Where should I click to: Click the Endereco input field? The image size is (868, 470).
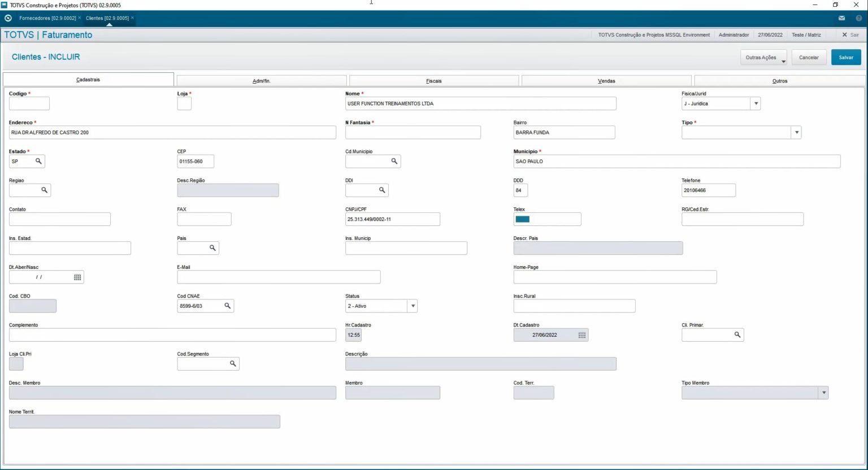(172, 133)
